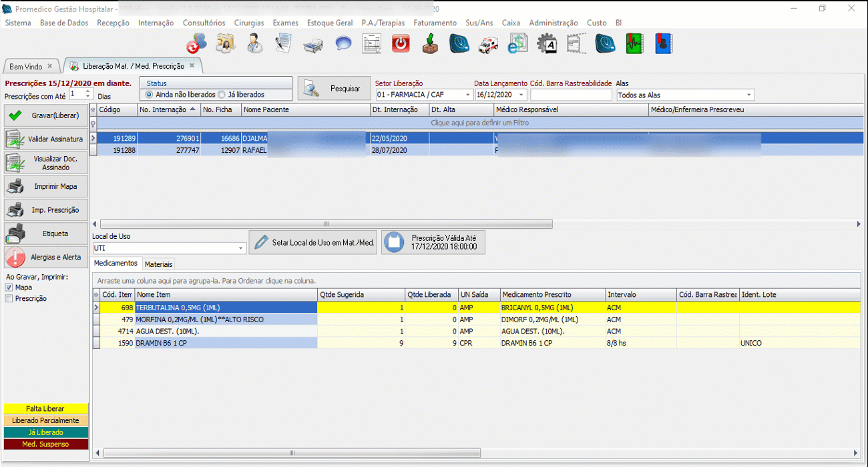Open the ambulance toolbar icon
Screen dimensions: 868x467
488,44
